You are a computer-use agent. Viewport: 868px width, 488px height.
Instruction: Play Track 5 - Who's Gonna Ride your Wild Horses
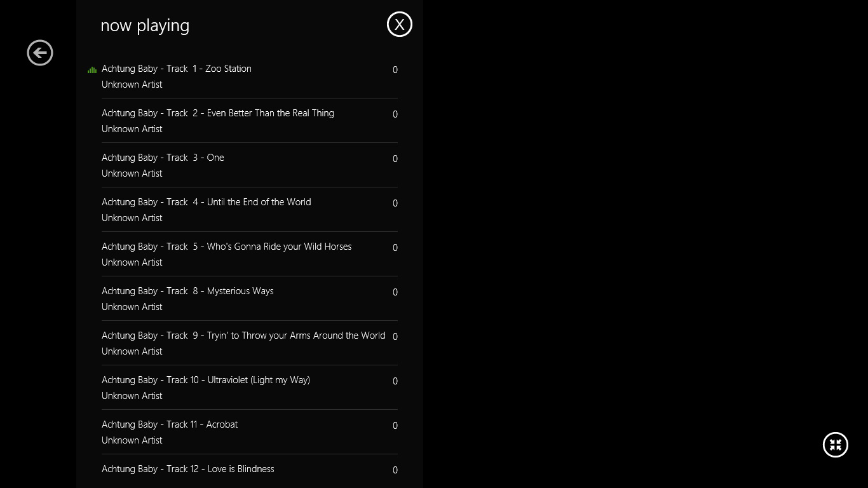tap(250, 254)
